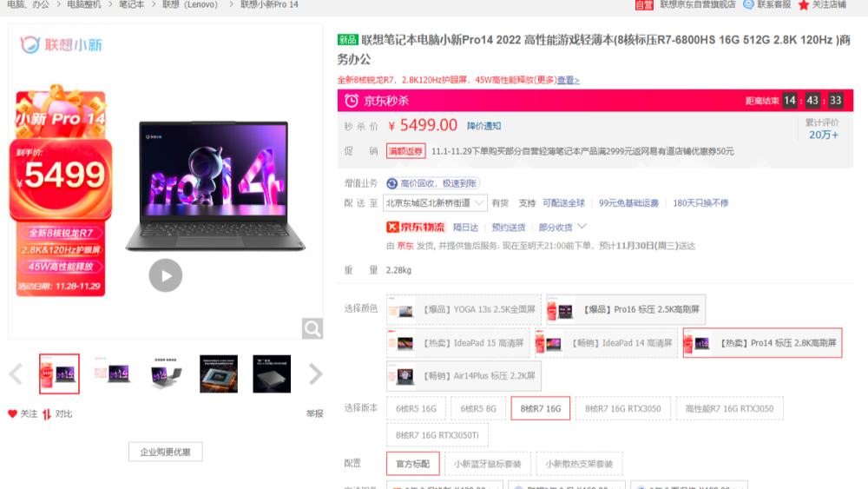This screenshot has height=489, width=868.
Task: Choose version 6核R5 16G
Action: (x=416, y=408)
